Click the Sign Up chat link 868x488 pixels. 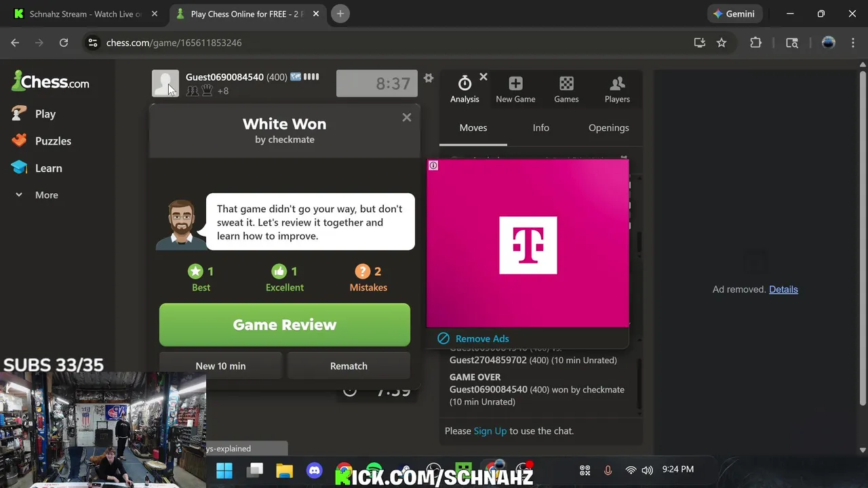tap(490, 430)
